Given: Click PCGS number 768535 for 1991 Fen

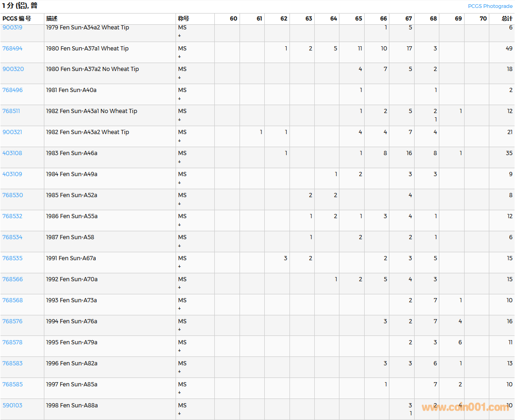Looking at the screenshot, I should [x=13, y=258].
